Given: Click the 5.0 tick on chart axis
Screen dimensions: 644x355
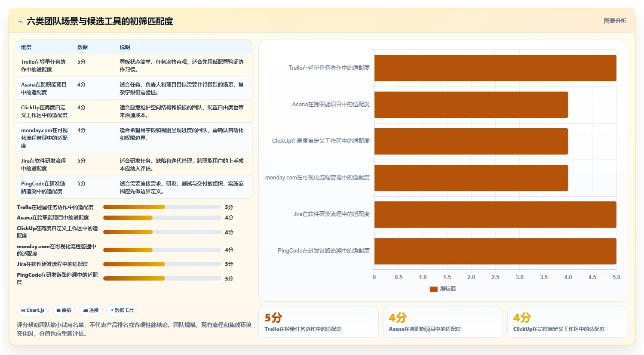Looking at the screenshot, I should pos(616,278).
